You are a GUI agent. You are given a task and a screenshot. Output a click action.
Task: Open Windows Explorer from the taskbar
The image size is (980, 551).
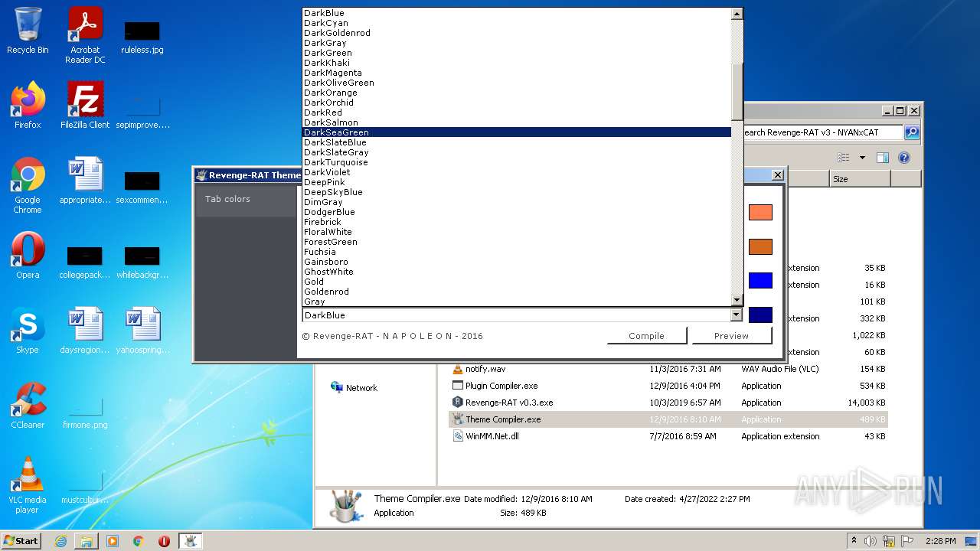(87, 541)
